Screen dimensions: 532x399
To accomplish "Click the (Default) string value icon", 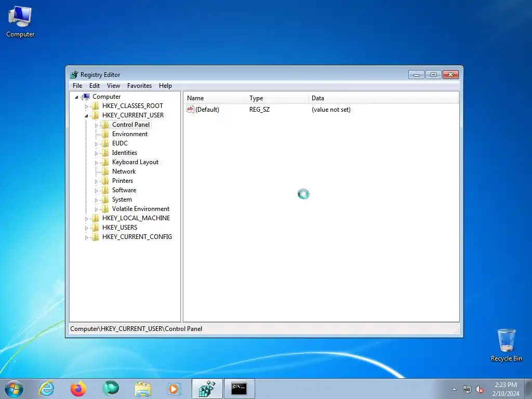I will (x=190, y=109).
